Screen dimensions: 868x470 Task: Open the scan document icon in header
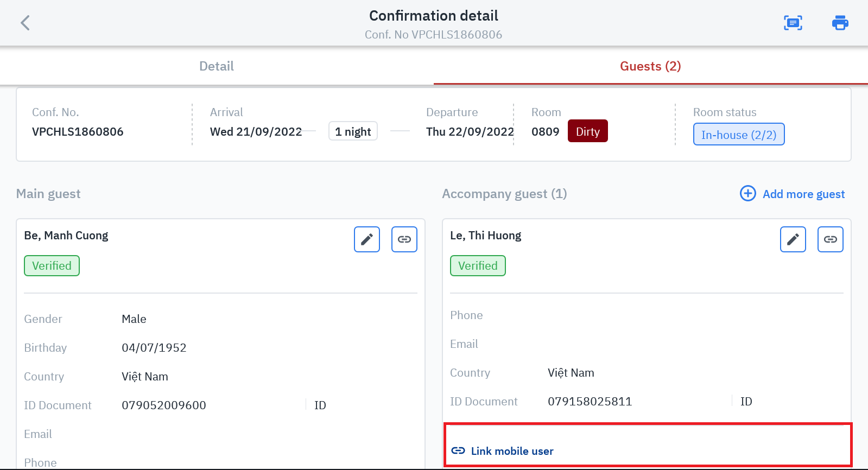click(x=793, y=23)
